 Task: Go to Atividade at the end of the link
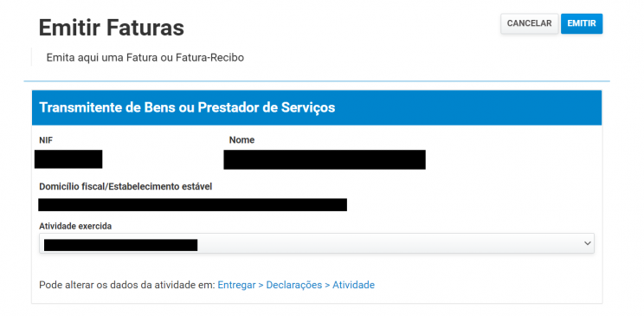(x=353, y=285)
